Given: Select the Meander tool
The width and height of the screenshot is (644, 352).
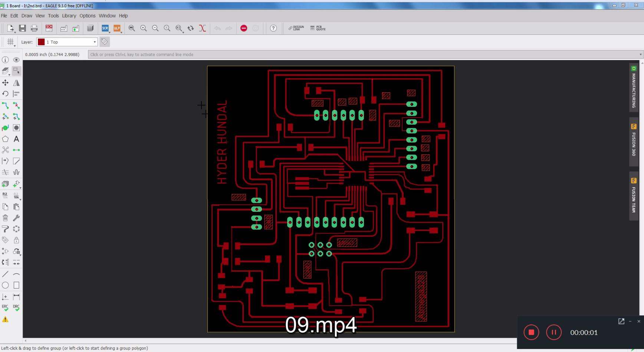Looking at the screenshot, I should point(16,172).
